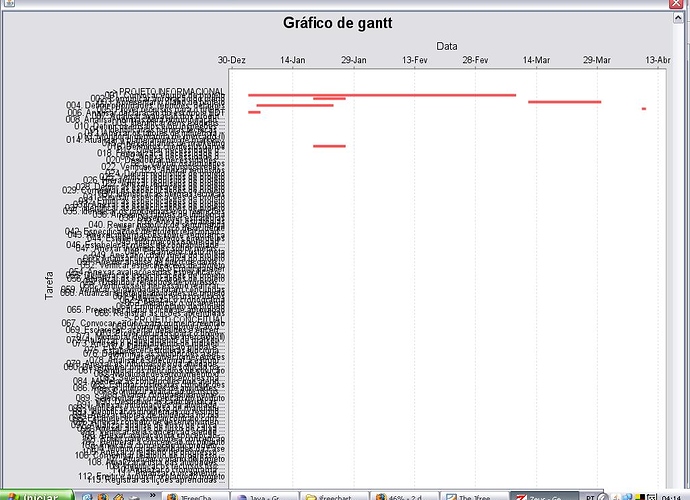Click the 14-Jan date tick label
This screenshot has height=500, width=690.
tap(293, 60)
